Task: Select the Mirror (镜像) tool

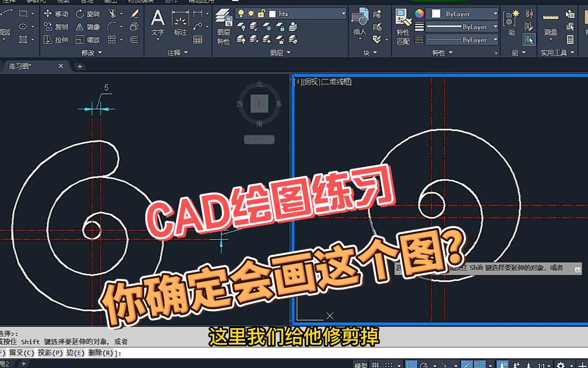Action: (86, 27)
